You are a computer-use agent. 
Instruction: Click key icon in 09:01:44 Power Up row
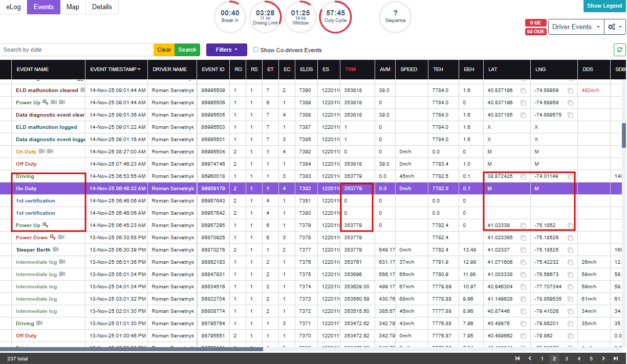(46, 102)
